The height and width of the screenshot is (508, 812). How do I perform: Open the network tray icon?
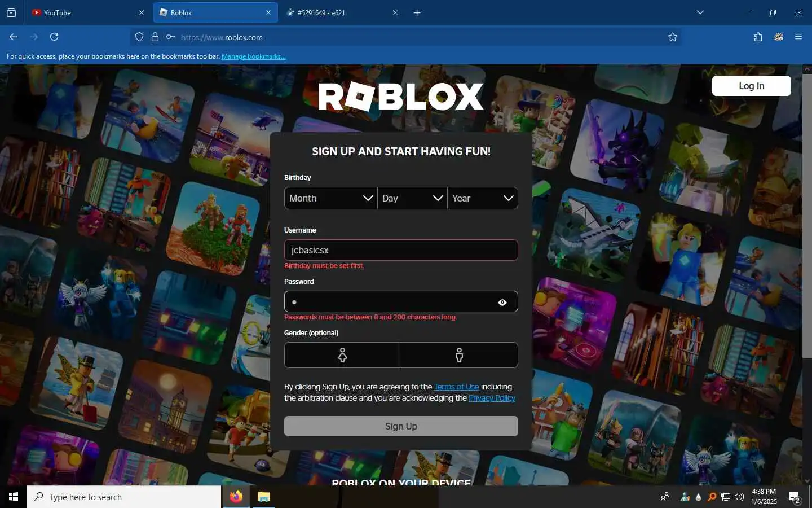pos(726,497)
